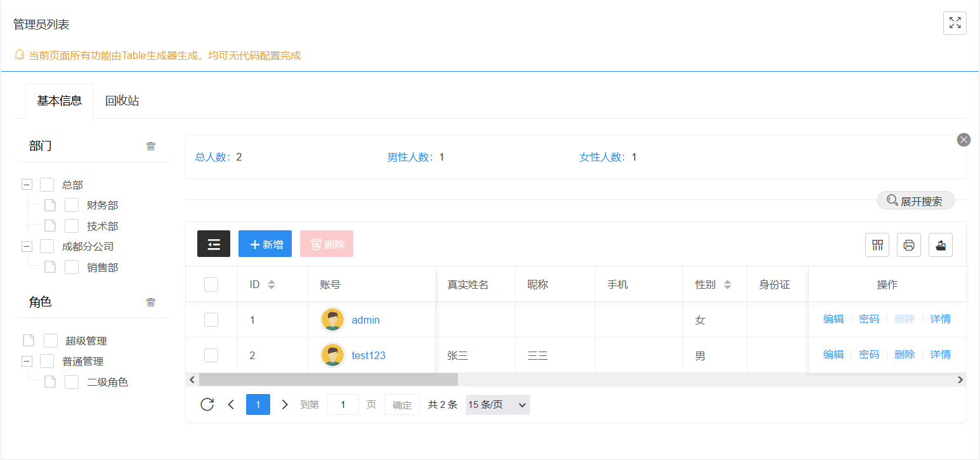
Task: Click the trash icon beside 部门
Action: click(151, 146)
